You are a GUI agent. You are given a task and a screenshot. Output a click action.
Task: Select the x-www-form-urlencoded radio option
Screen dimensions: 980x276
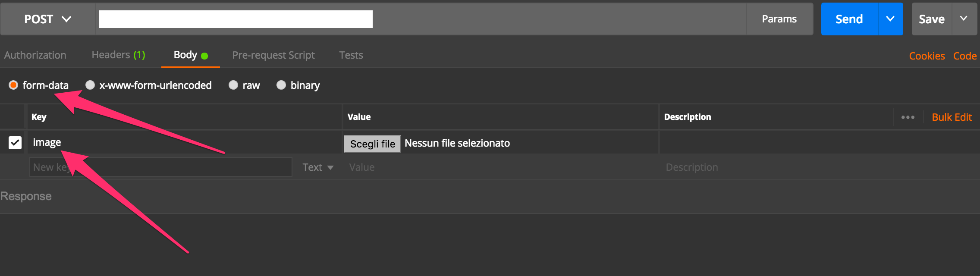click(90, 85)
